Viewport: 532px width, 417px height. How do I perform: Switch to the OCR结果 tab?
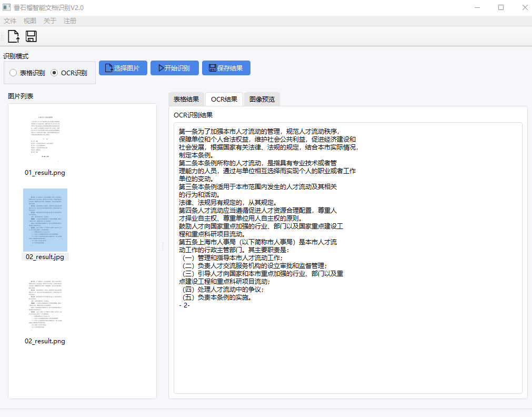(x=224, y=99)
